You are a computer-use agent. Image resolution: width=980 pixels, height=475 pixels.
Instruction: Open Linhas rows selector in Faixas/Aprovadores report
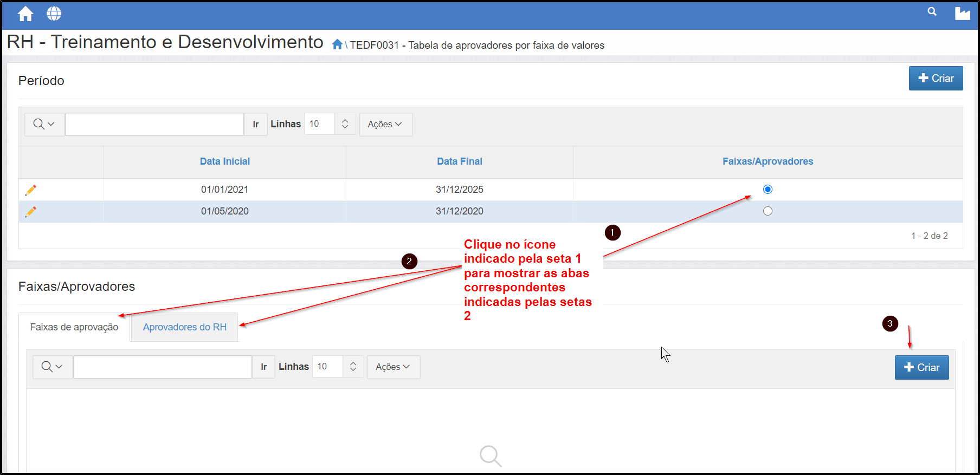pyautogui.click(x=338, y=367)
